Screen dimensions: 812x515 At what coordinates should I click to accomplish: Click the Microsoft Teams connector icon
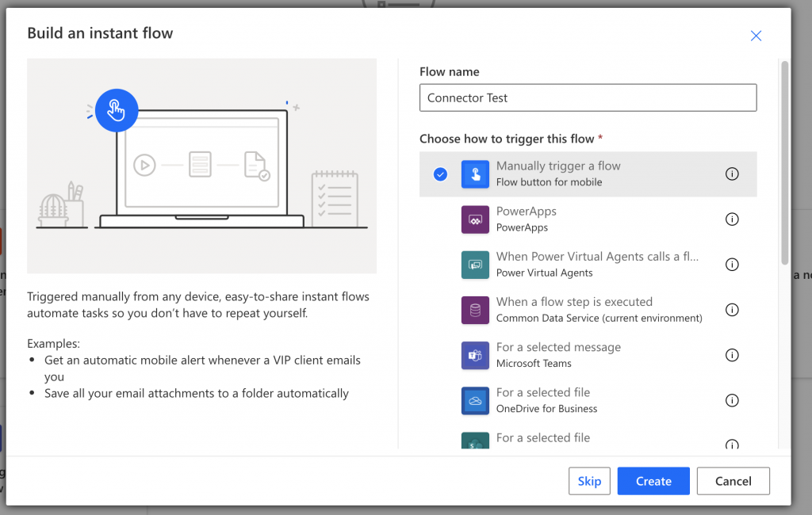tap(475, 355)
